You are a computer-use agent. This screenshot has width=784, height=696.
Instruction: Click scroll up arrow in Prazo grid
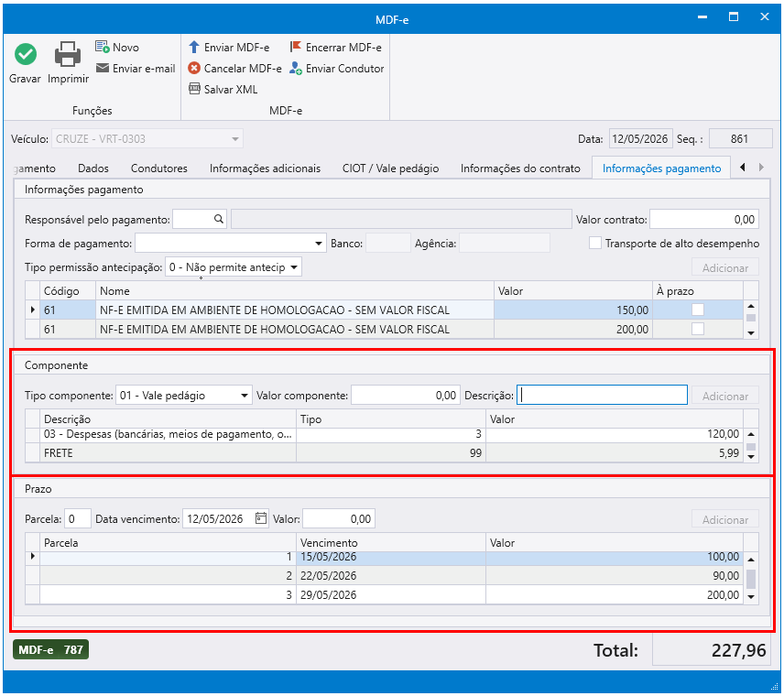coord(750,560)
